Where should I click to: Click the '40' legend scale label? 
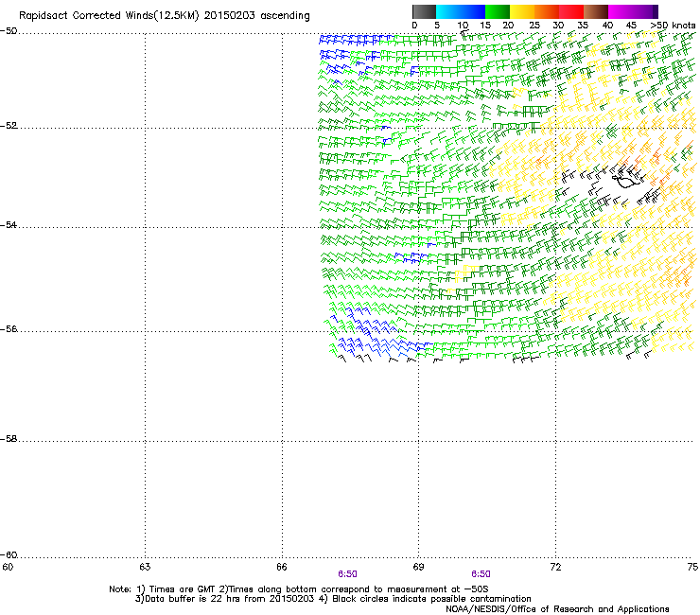point(607,26)
